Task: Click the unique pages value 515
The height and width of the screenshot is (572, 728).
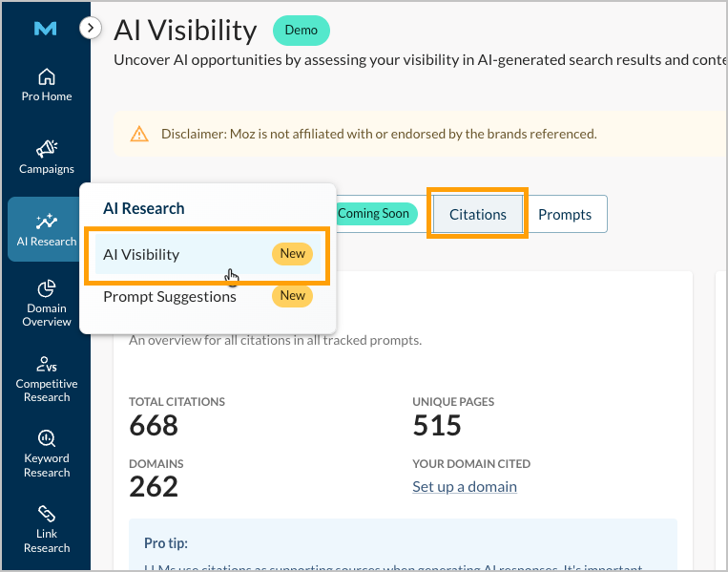Action: coord(437,425)
